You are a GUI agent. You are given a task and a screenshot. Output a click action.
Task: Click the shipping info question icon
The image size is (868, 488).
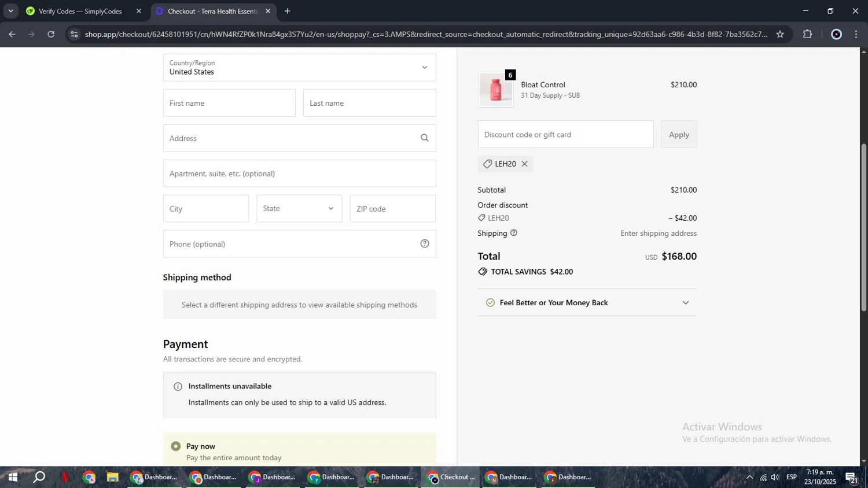click(514, 233)
